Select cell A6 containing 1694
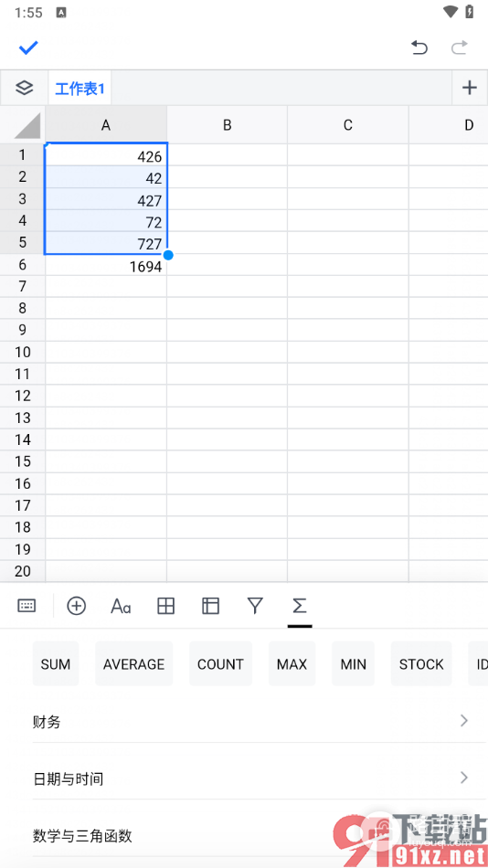This screenshot has width=488, height=868. tap(106, 266)
